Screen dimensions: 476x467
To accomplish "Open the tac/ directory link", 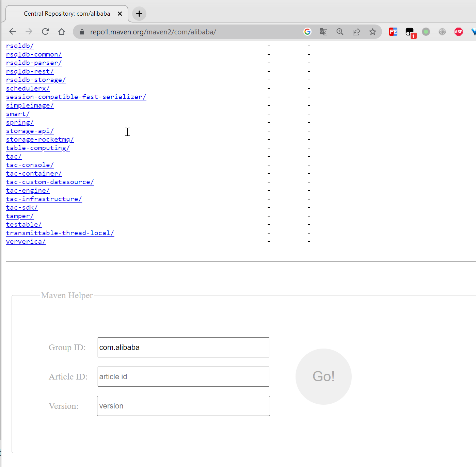I will pyautogui.click(x=14, y=157).
